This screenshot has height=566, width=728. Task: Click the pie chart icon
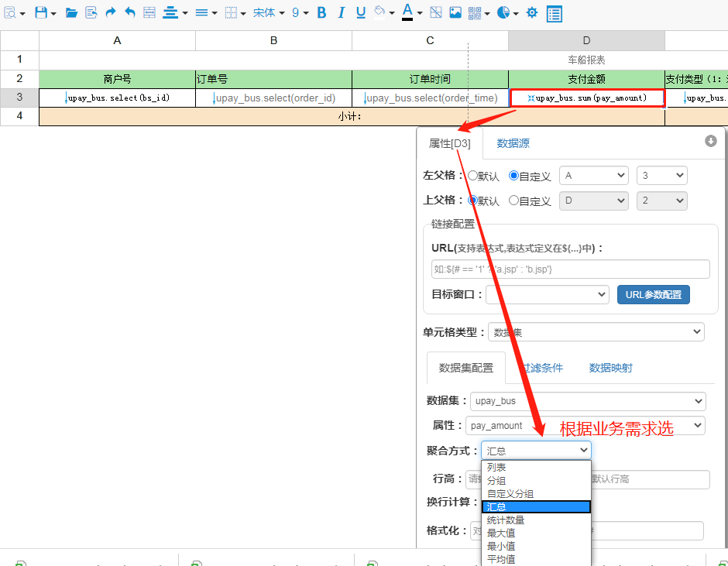pyautogui.click(x=503, y=12)
